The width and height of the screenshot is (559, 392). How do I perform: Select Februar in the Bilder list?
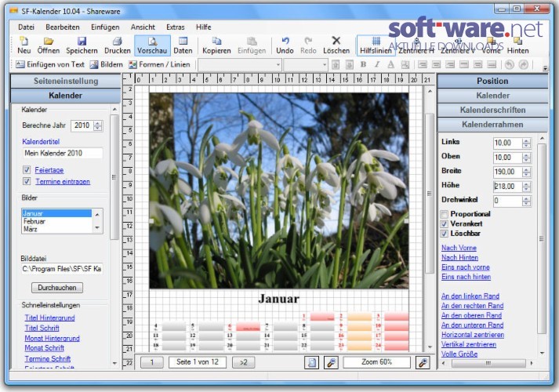click(57, 221)
